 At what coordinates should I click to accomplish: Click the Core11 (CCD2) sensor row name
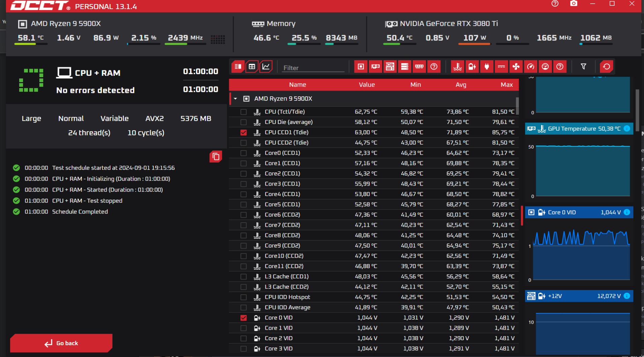pyautogui.click(x=284, y=266)
